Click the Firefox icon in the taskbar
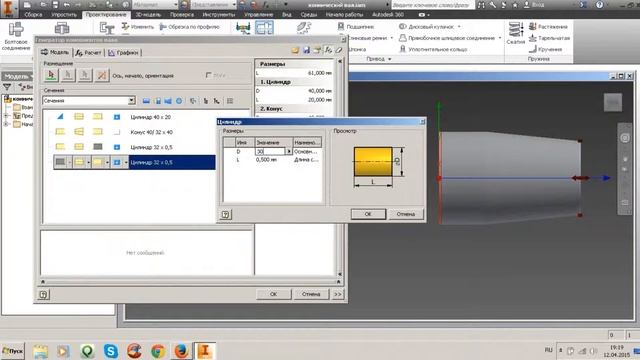The image size is (640, 360). [181, 351]
